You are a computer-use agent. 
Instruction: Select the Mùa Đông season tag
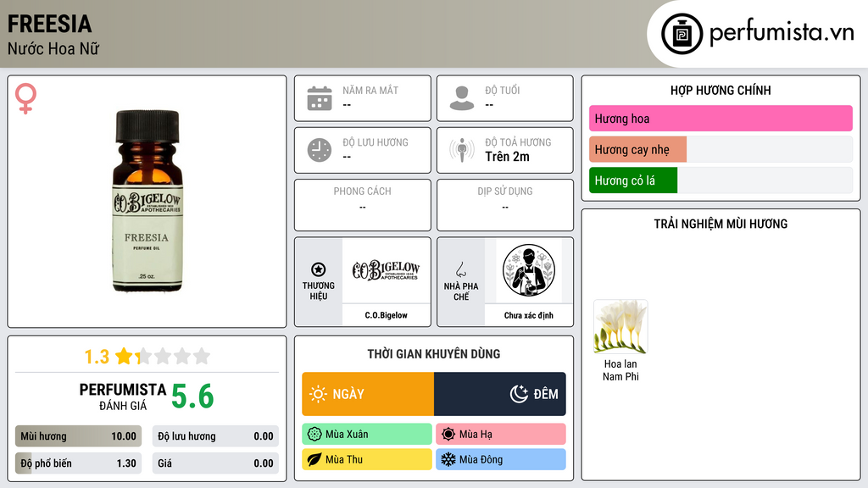tap(501, 459)
